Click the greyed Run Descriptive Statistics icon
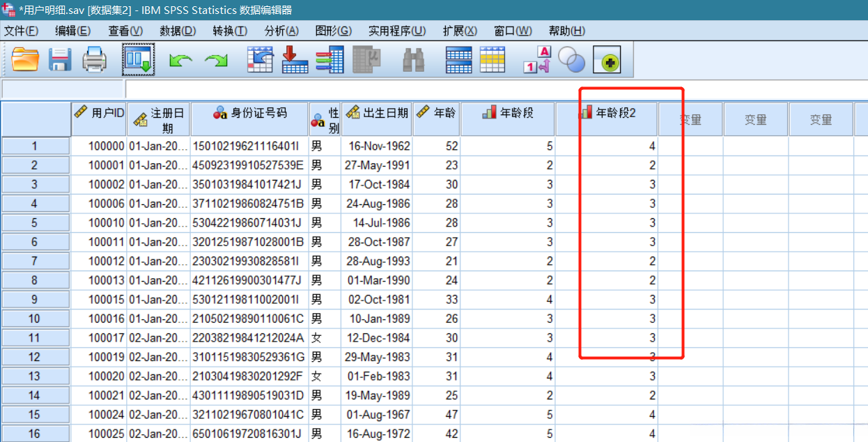Image resolution: width=868 pixels, height=442 pixels. 366,60
